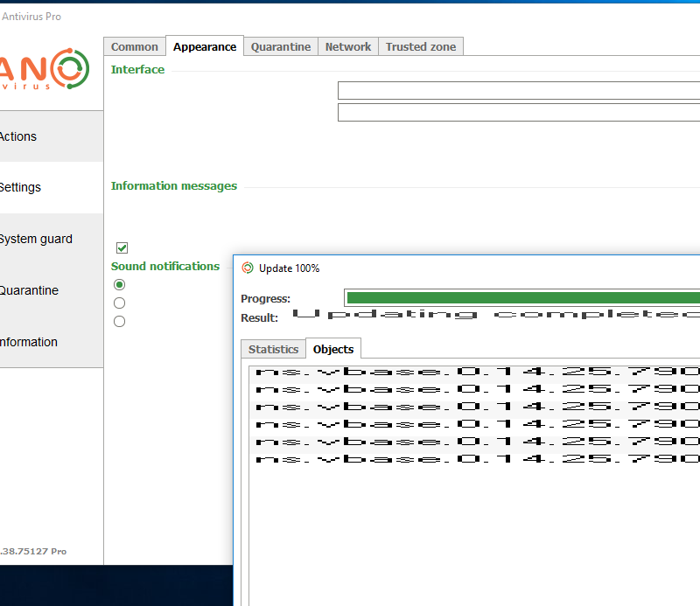Select the third Sound notifications radio option

pos(120,321)
